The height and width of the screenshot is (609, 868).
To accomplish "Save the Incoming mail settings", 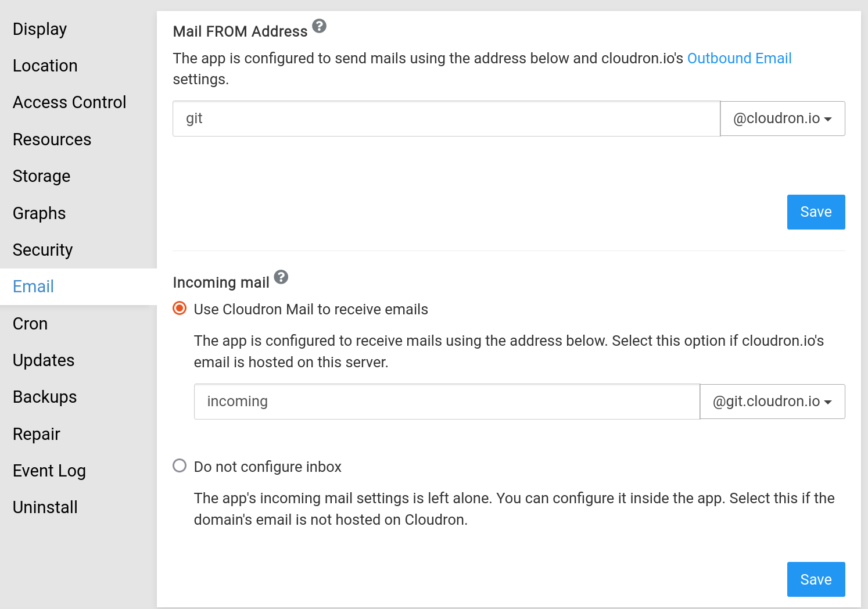I will [816, 579].
